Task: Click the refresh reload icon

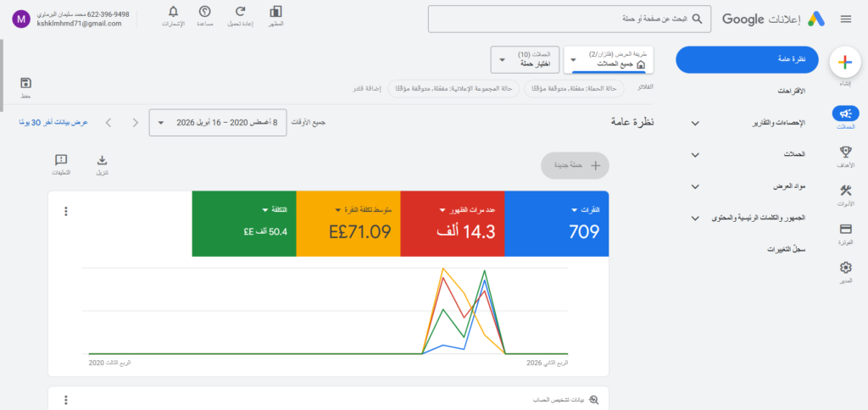Action: [x=240, y=12]
